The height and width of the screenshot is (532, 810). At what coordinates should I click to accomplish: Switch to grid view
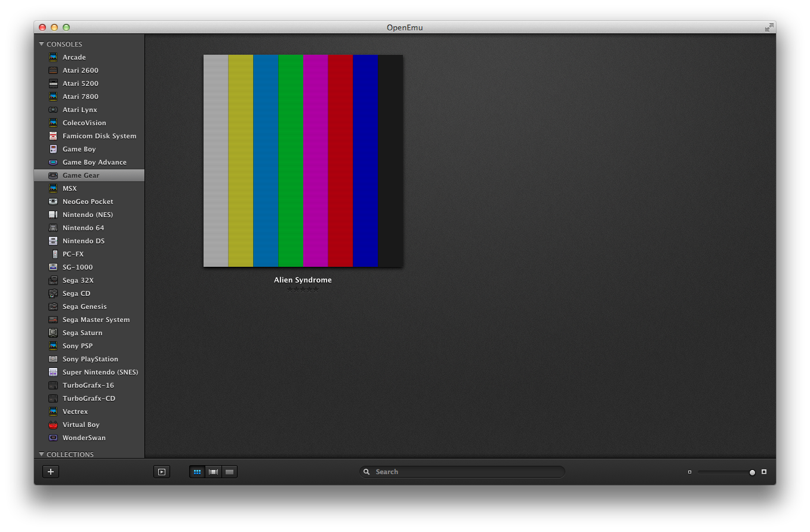[198, 472]
